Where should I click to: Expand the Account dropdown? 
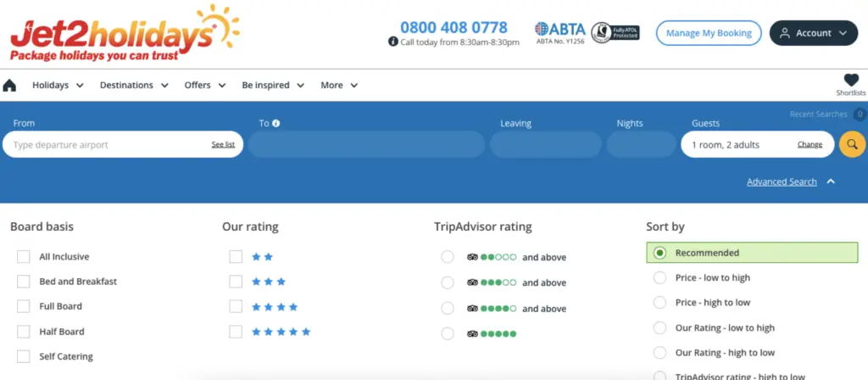tap(814, 33)
